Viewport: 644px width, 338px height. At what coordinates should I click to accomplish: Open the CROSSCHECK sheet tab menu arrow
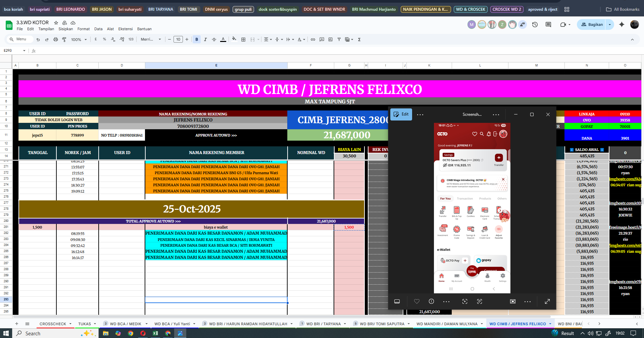(x=70, y=324)
